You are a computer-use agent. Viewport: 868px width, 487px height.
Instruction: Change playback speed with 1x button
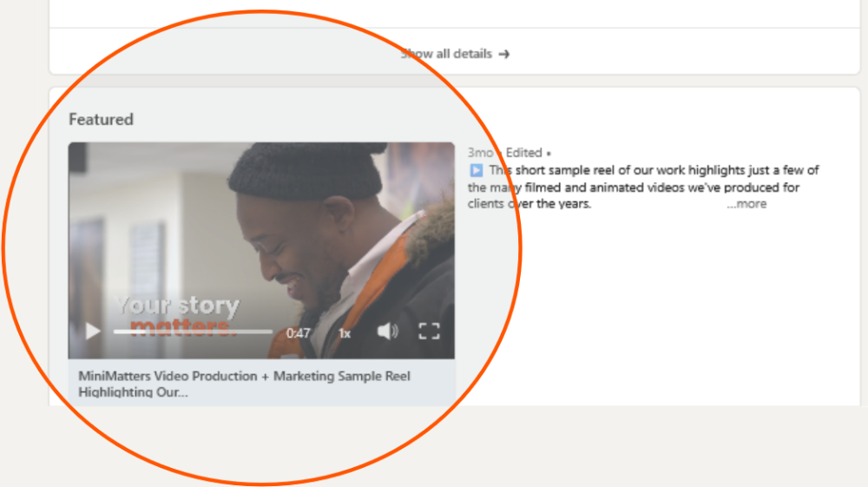345,333
